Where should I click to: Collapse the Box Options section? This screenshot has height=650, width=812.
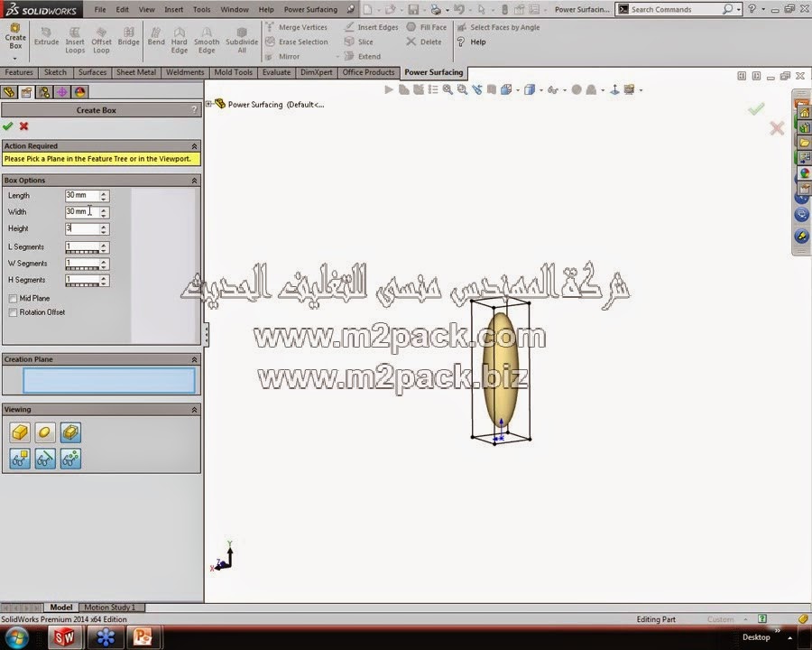[194, 181]
